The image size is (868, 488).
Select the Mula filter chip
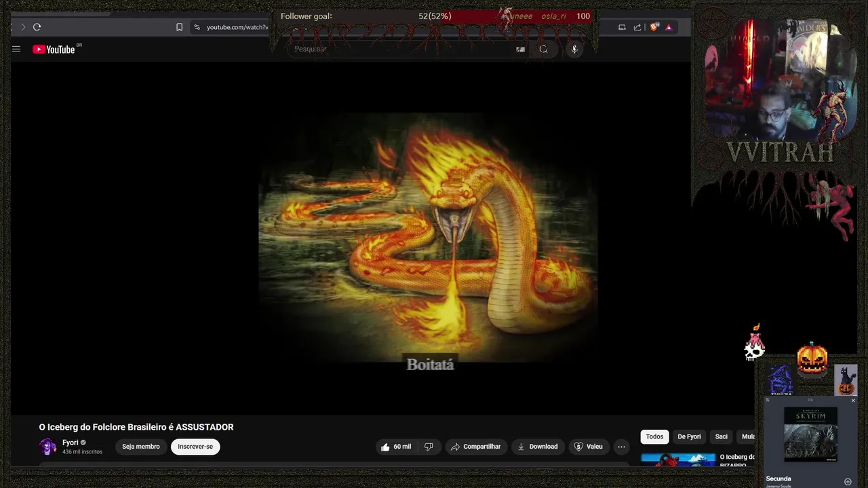tap(747, 436)
